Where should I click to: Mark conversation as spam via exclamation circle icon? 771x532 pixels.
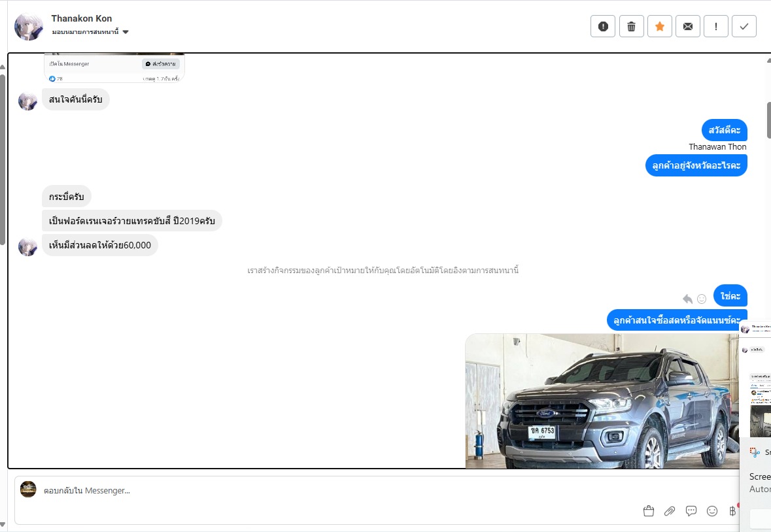pos(603,26)
